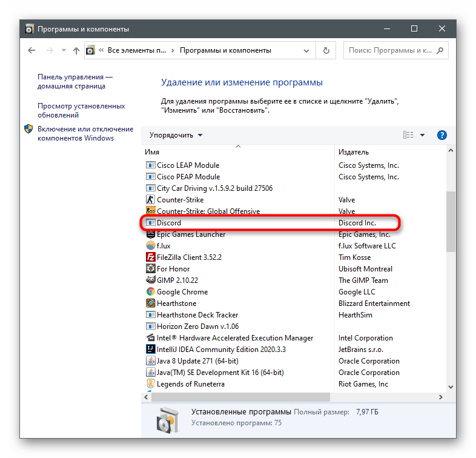This screenshot has height=458, width=476.
Task: Click Hearthstone Deck Tracker icon
Action: click(151, 314)
